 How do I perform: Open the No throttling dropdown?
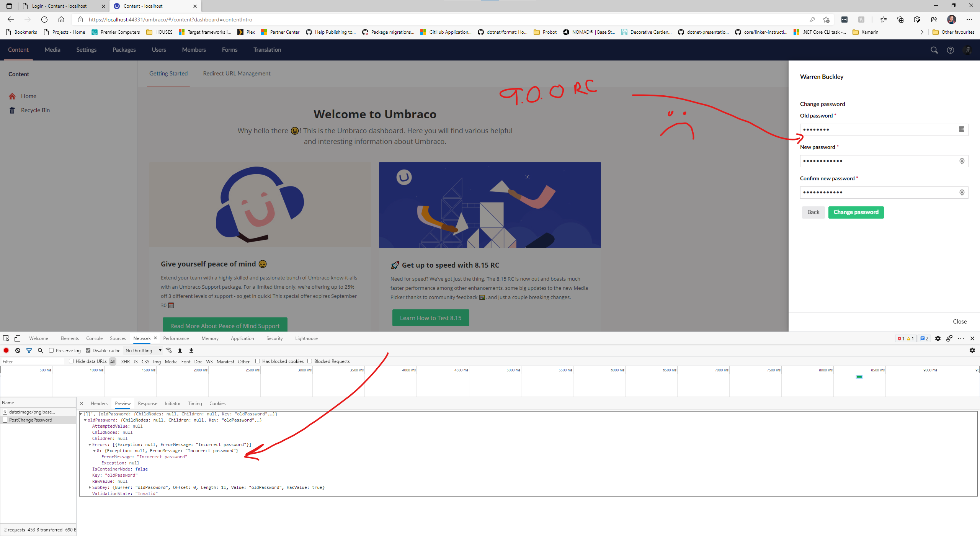tap(143, 350)
